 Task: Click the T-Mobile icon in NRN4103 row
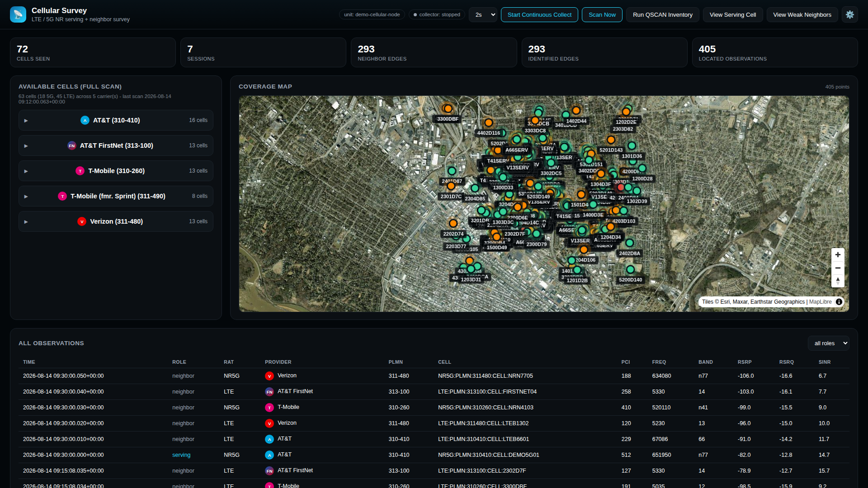tap(269, 408)
